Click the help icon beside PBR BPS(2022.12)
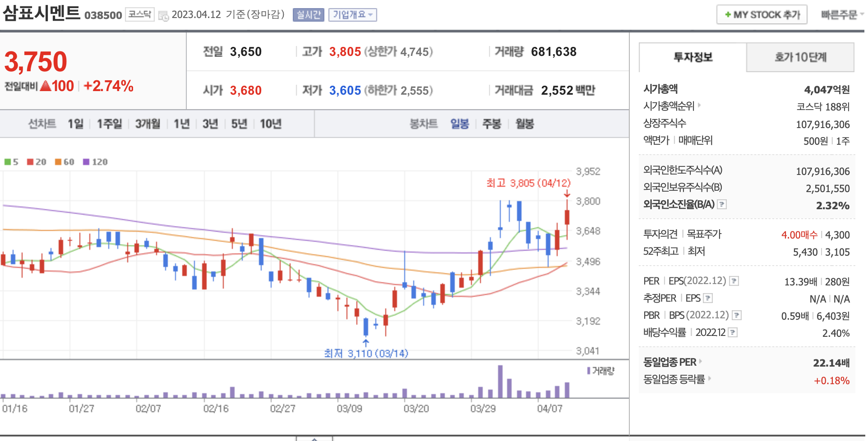This screenshot has width=868, height=441. pos(736,315)
